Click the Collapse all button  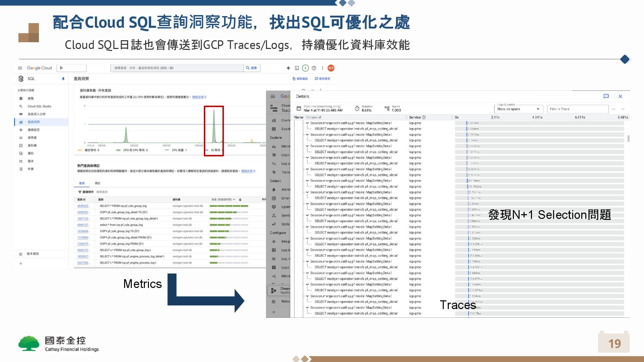pyautogui.click(x=314, y=117)
